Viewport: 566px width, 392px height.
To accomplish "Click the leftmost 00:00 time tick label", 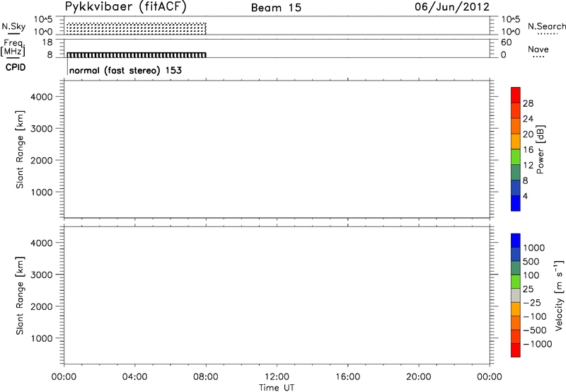I will tap(64, 377).
